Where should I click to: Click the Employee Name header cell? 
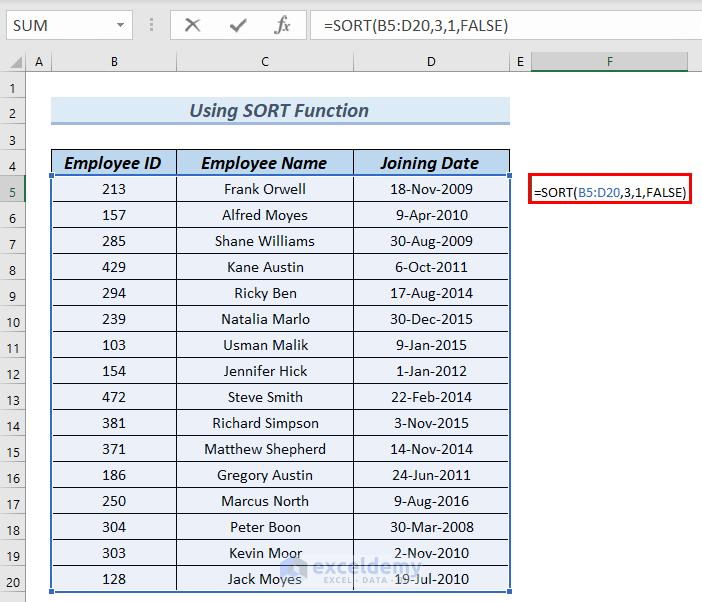[x=265, y=163]
